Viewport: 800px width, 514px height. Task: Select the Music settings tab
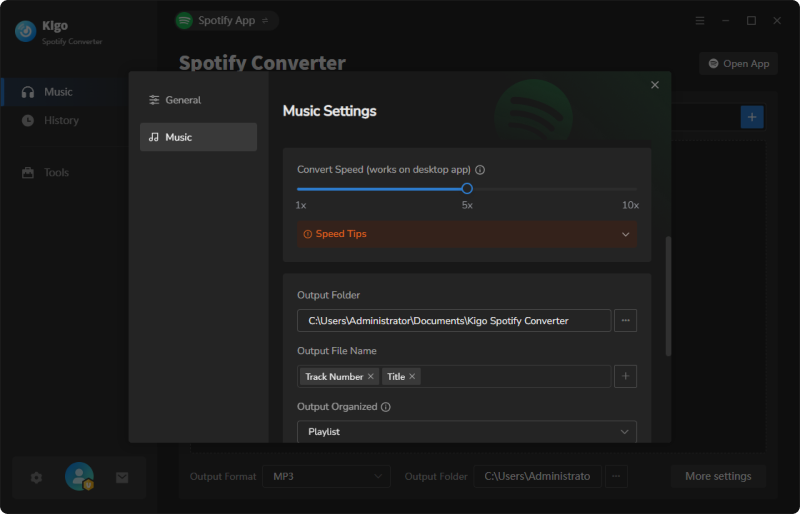pos(198,137)
